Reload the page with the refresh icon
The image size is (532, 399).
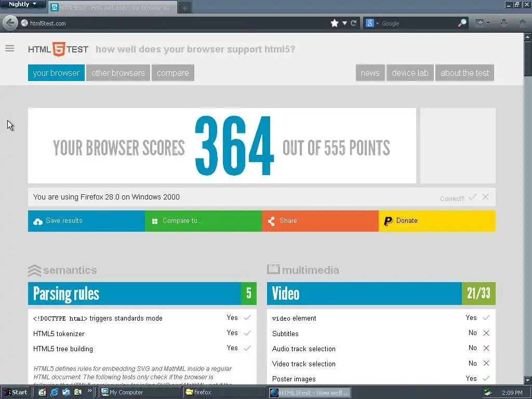tap(353, 23)
